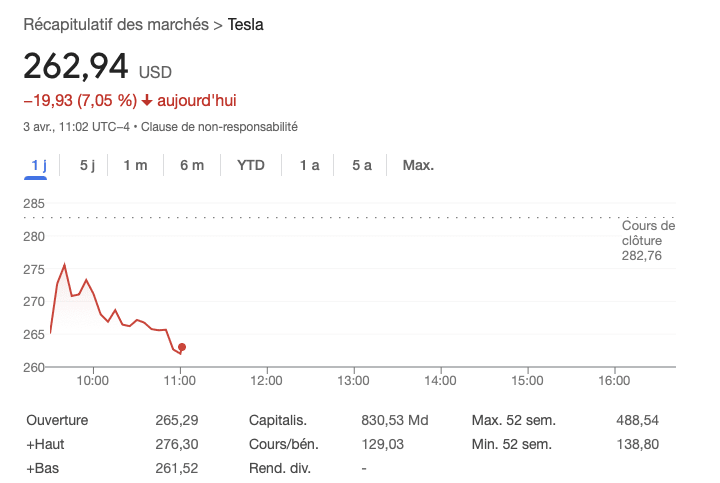Click the Max. 52 sem. value
The width and height of the screenshot is (720, 483).
click(648, 419)
